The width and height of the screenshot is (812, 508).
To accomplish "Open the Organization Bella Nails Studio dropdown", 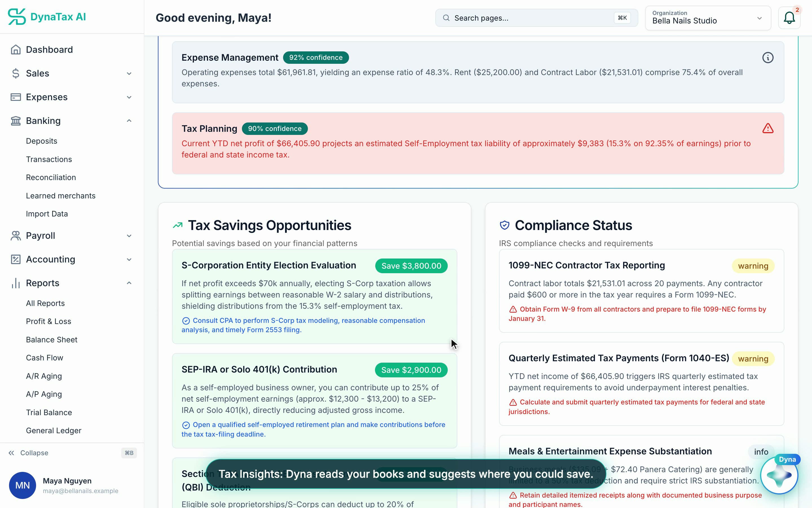I will [x=708, y=18].
